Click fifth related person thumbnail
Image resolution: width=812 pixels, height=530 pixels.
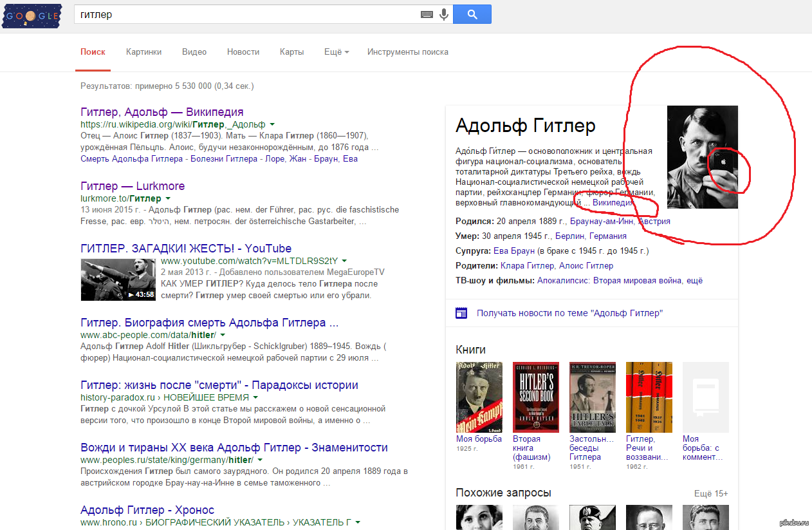click(x=706, y=517)
